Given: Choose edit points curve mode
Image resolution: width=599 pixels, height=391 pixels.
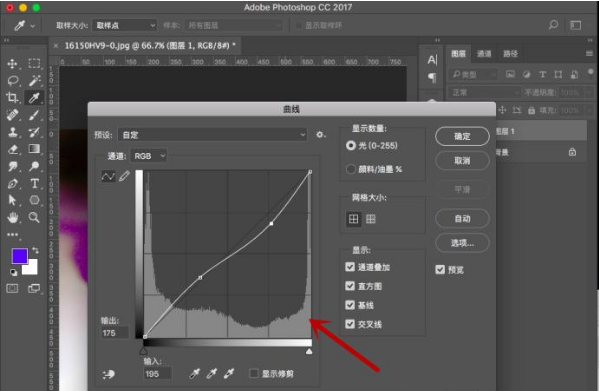Looking at the screenshot, I should [x=108, y=176].
